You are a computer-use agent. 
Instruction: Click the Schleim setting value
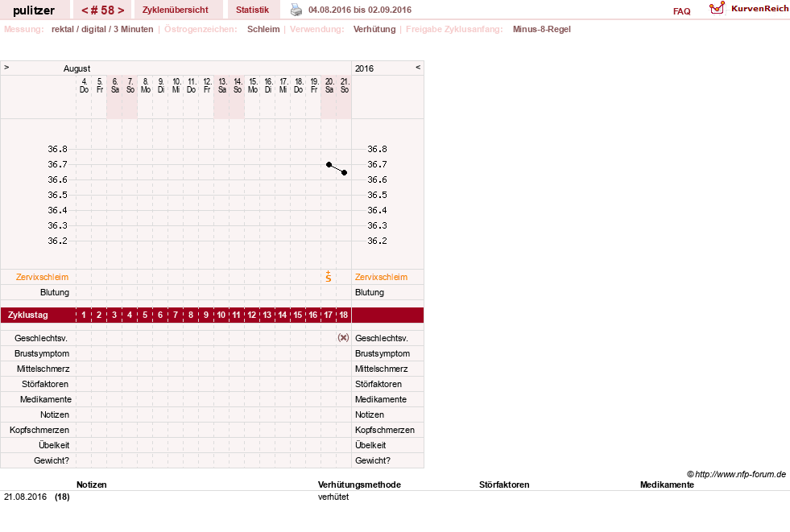(263, 29)
